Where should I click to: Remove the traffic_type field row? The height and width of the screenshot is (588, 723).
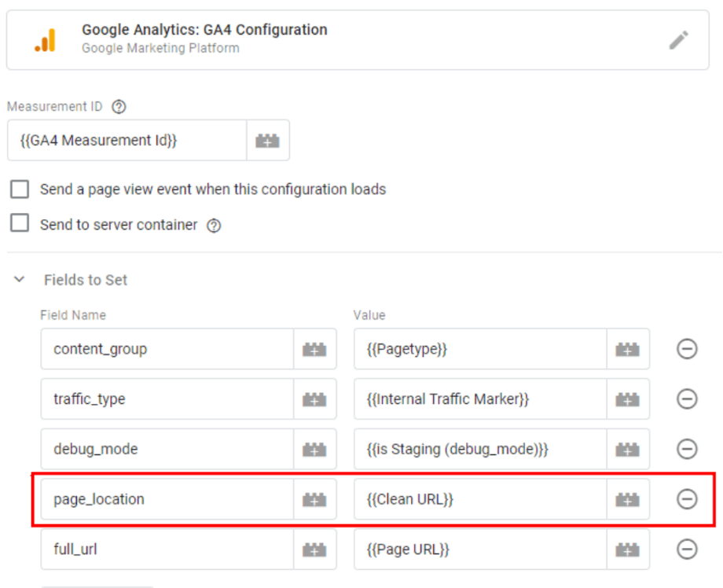(x=687, y=399)
